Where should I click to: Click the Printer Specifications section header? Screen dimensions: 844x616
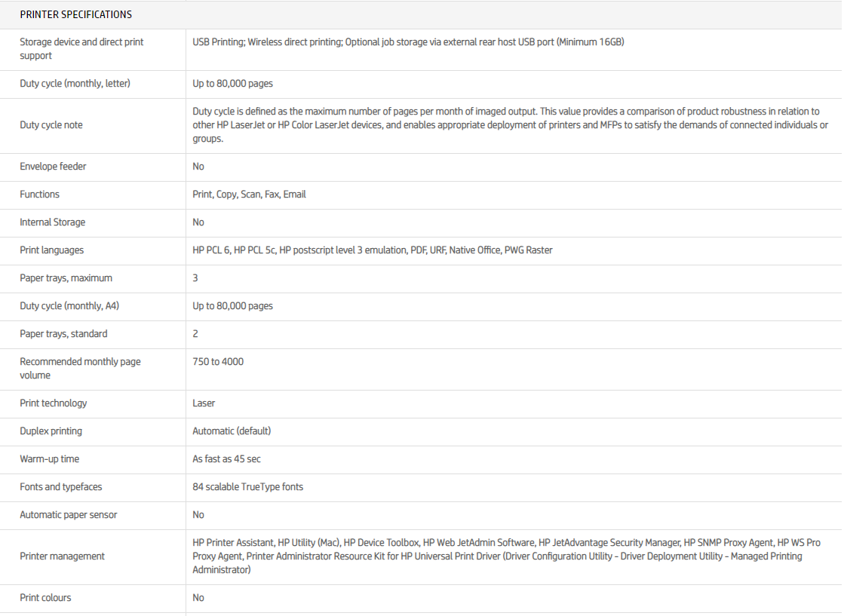[75, 14]
